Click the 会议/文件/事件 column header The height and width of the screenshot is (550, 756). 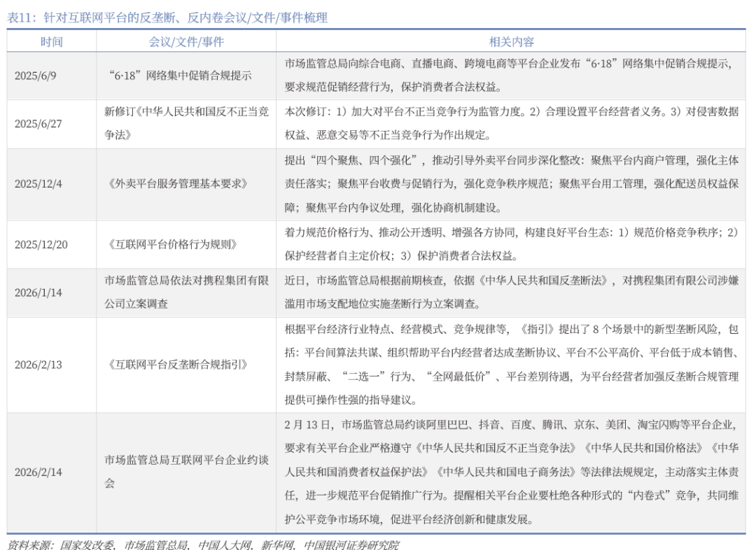pos(186,41)
